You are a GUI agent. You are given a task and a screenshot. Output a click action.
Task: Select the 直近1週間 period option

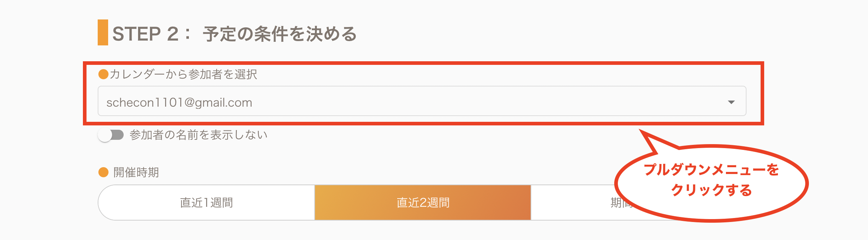point(206,203)
